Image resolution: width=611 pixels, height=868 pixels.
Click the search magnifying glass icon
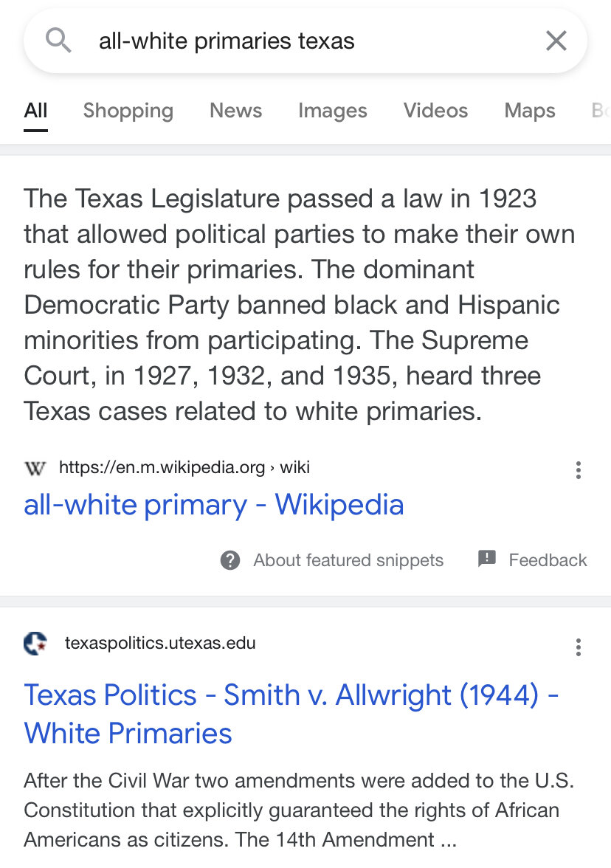(x=58, y=41)
